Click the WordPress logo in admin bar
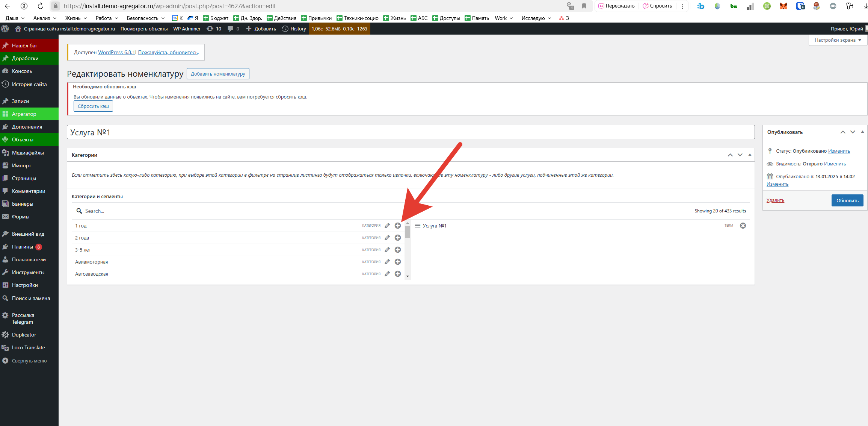868x426 pixels. tap(5, 29)
